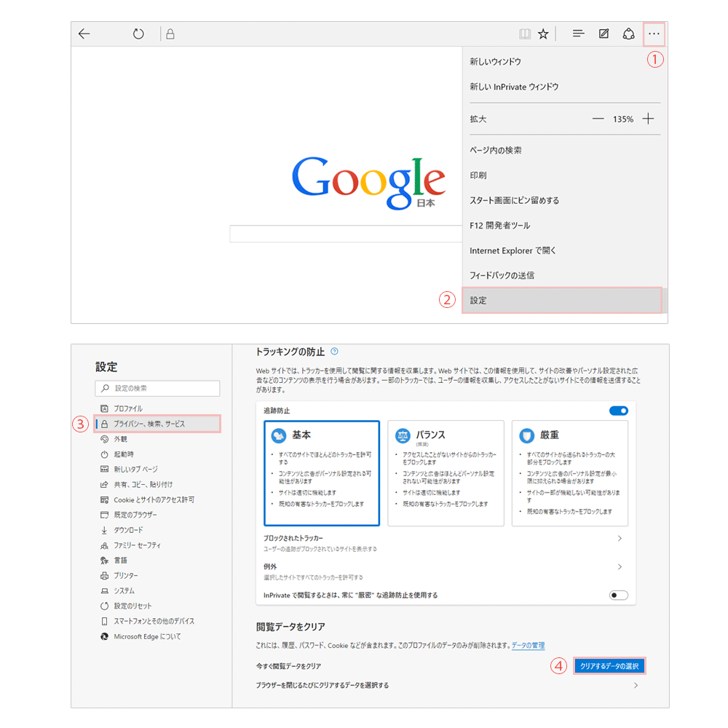Select プライバシー、検索、サービス in sidebar

tap(157, 424)
